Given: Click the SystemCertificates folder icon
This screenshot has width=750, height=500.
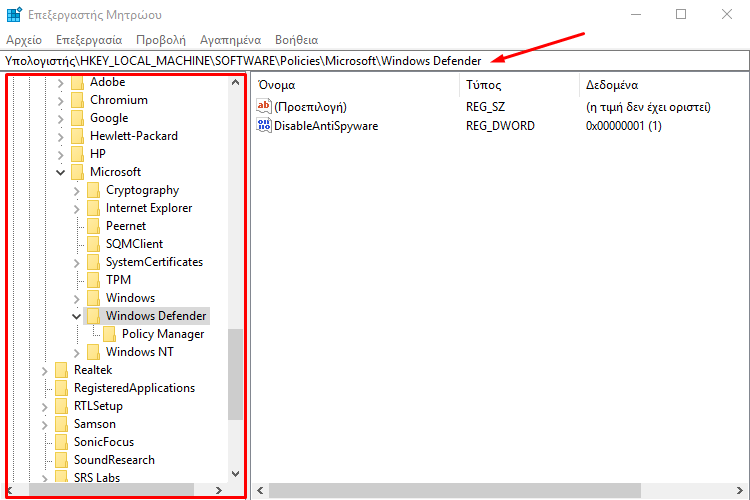Looking at the screenshot, I should [93, 262].
